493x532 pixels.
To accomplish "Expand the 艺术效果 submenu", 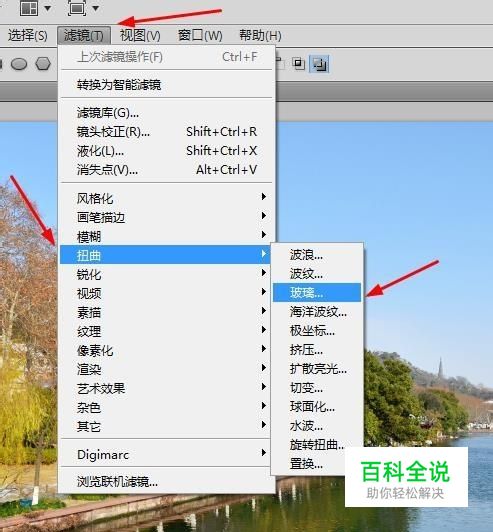I will (x=165, y=387).
